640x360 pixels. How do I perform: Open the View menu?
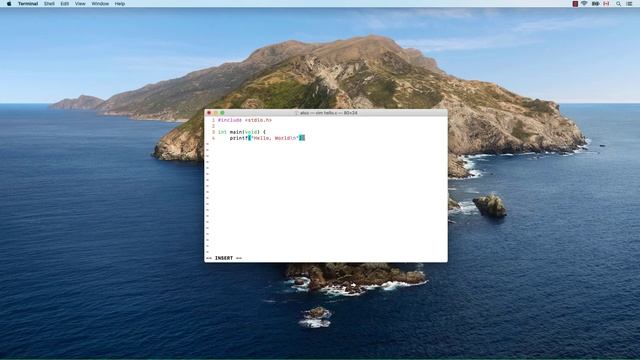click(80, 4)
